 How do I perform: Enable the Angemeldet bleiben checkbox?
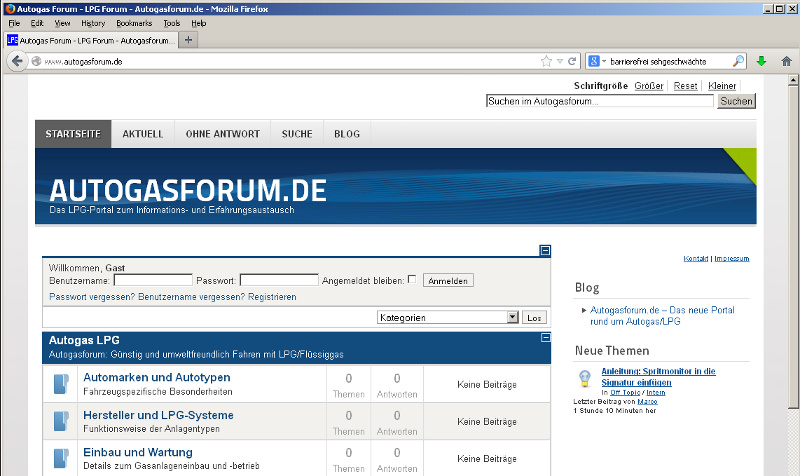click(412, 280)
